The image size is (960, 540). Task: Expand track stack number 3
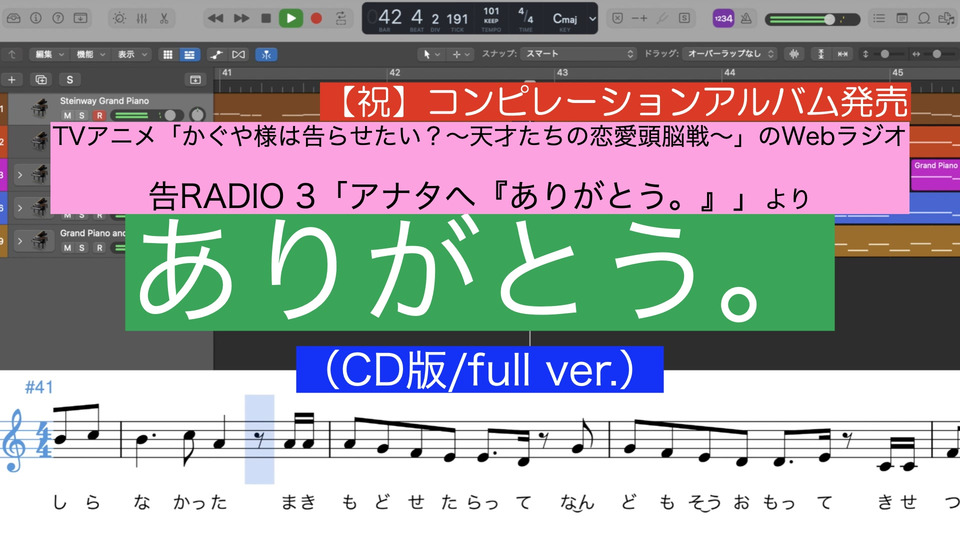pyautogui.click(x=20, y=175)
